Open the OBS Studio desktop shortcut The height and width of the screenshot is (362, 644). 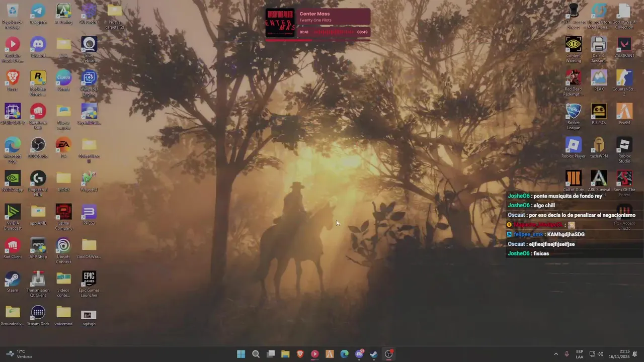(x=38, y=148)
